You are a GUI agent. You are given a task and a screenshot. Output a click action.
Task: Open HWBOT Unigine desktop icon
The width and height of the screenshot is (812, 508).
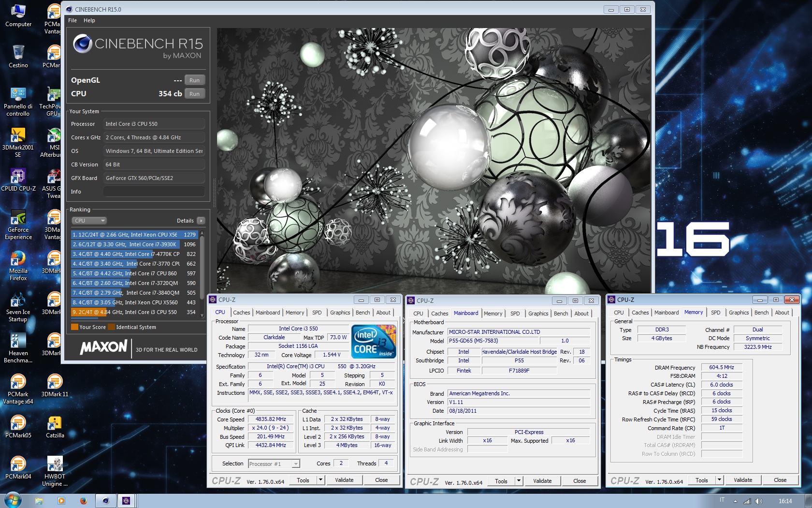pyautogui.click(x=55, y=472)
